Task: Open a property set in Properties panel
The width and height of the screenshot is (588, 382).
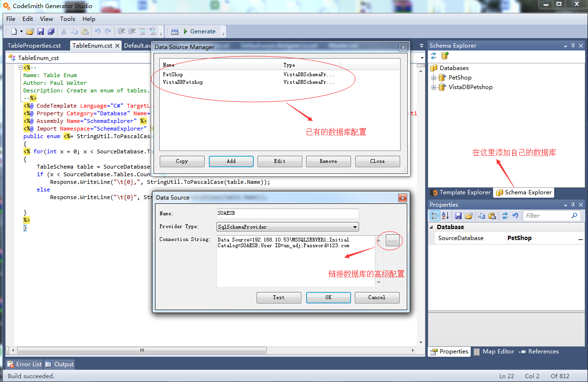Action: click(x=469, y=216)
